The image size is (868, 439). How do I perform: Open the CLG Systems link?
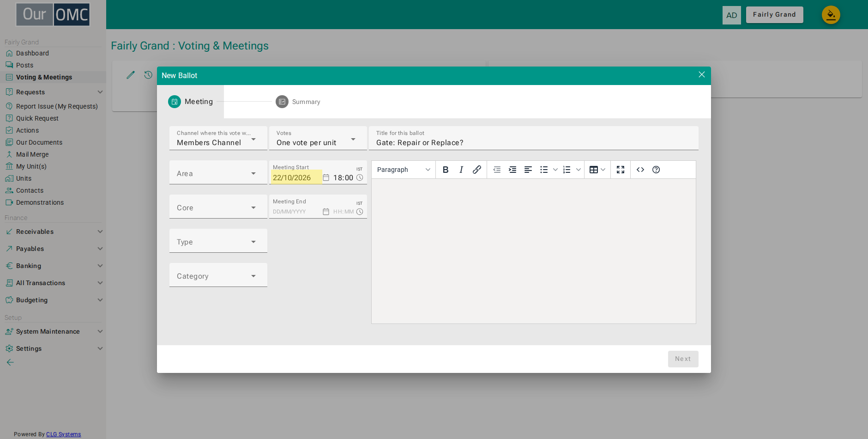click(63, 434)
